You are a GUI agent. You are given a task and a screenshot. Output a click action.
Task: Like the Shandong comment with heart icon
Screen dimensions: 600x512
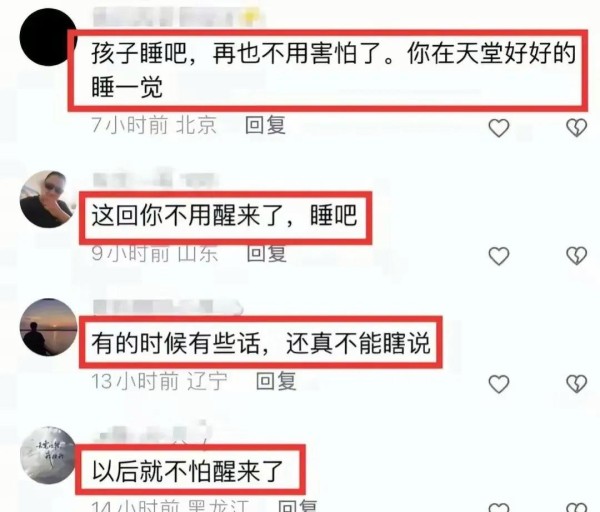499,256
